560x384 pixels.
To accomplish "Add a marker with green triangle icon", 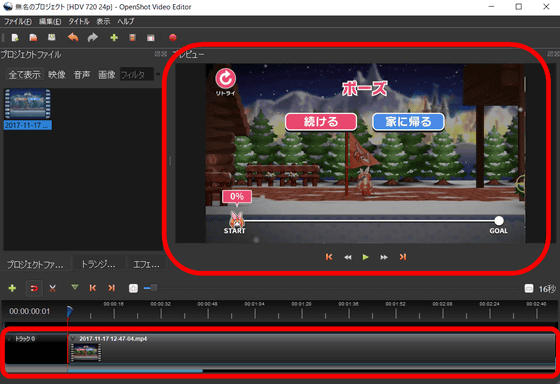I will coord(75,287).
